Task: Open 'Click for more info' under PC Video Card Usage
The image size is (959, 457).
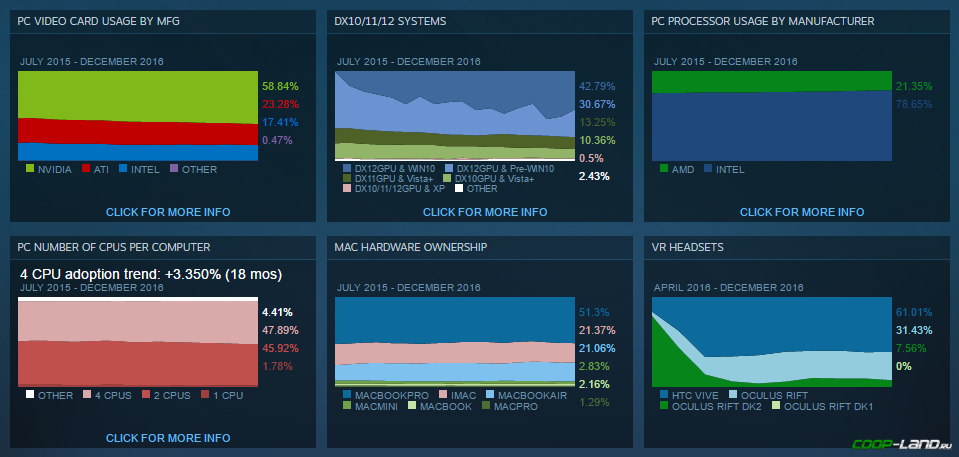Action: (x=168, y=212)
